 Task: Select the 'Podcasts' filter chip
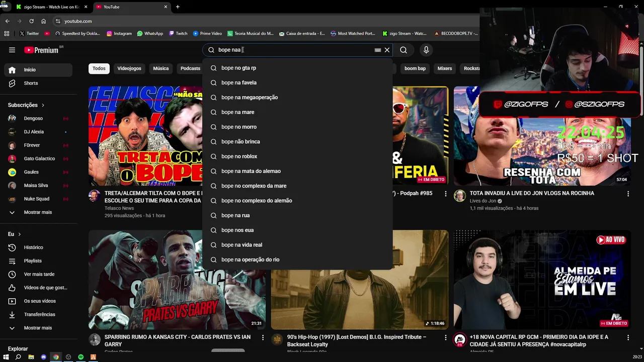[190, 68]
